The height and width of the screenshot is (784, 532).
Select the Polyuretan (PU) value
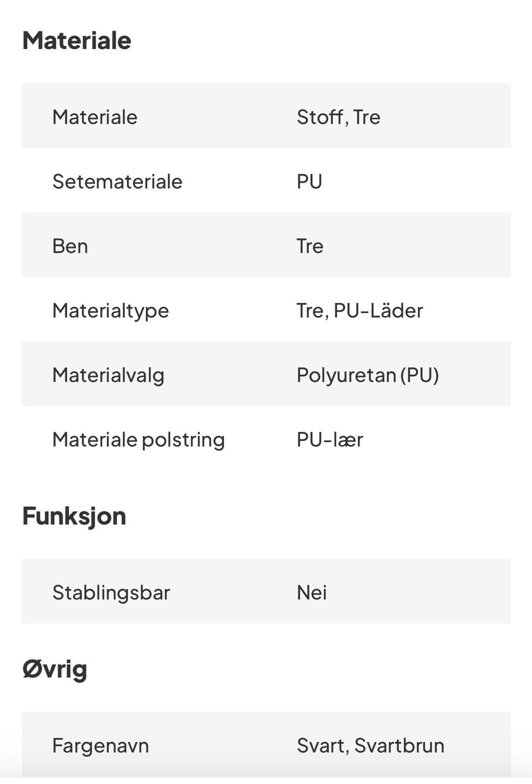368,376
